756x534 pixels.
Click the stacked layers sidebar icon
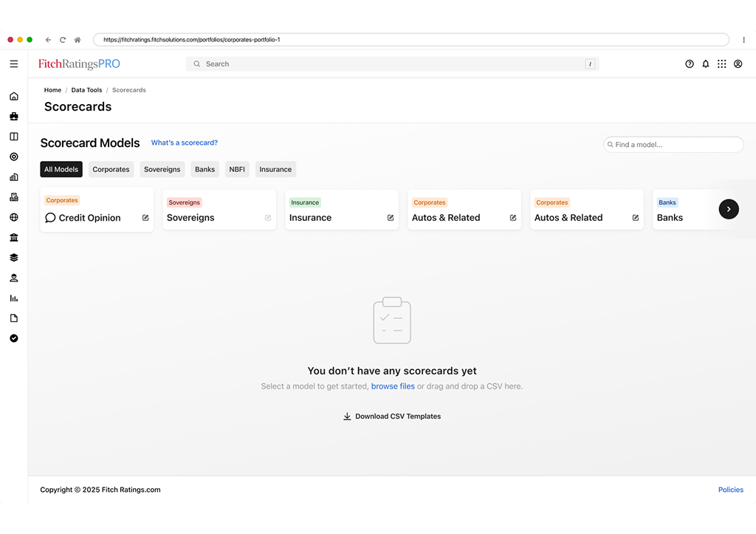point(13,258)
